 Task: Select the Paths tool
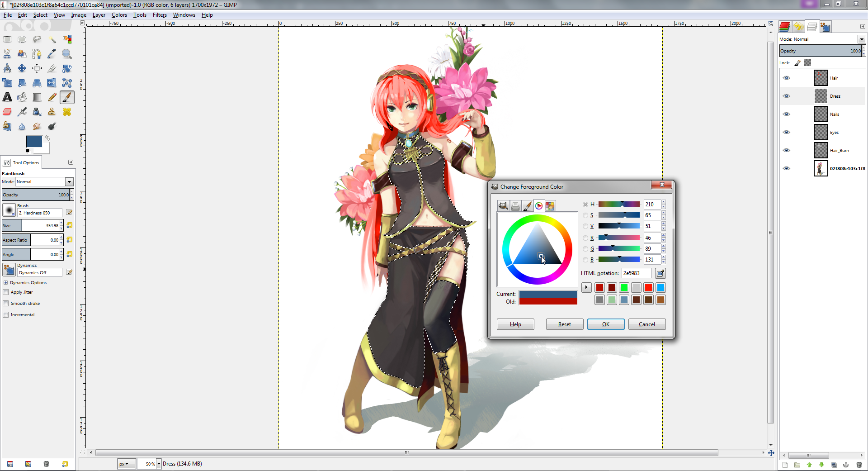tap(37, 54)
